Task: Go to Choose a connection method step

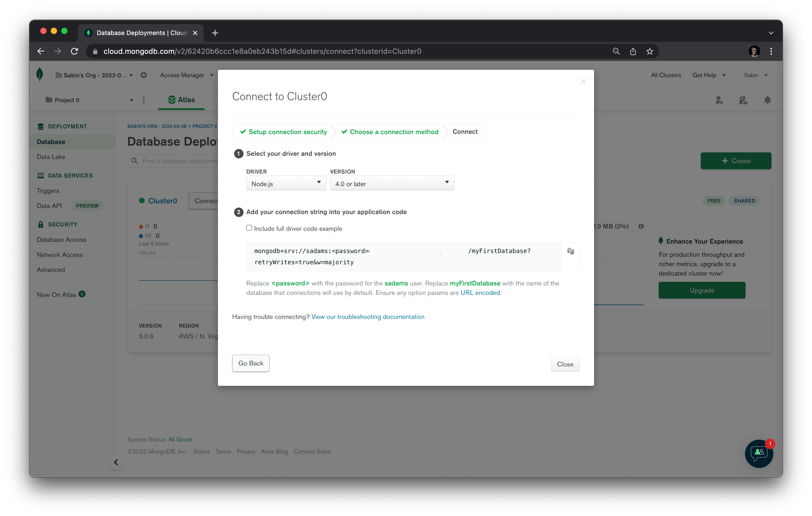Action: 390,132
